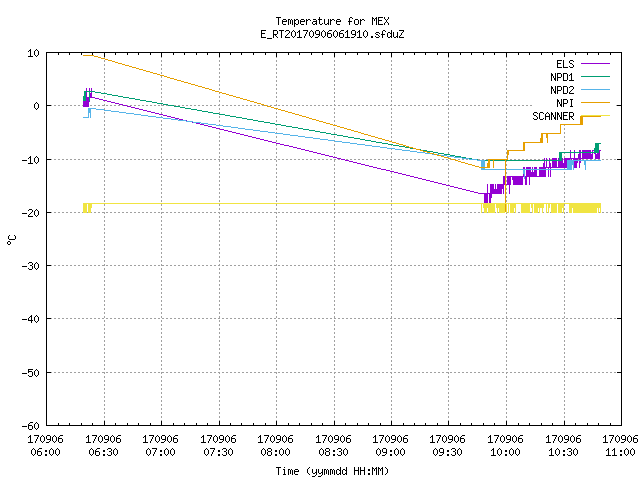
Task: Click the purple ELS legend line sample
Action: pos(595,64)
